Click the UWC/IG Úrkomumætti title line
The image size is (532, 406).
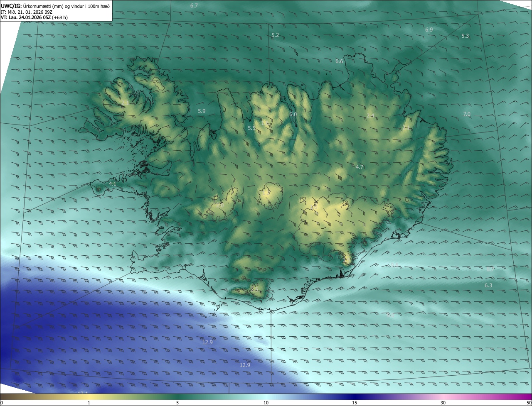tap(55, 6)
